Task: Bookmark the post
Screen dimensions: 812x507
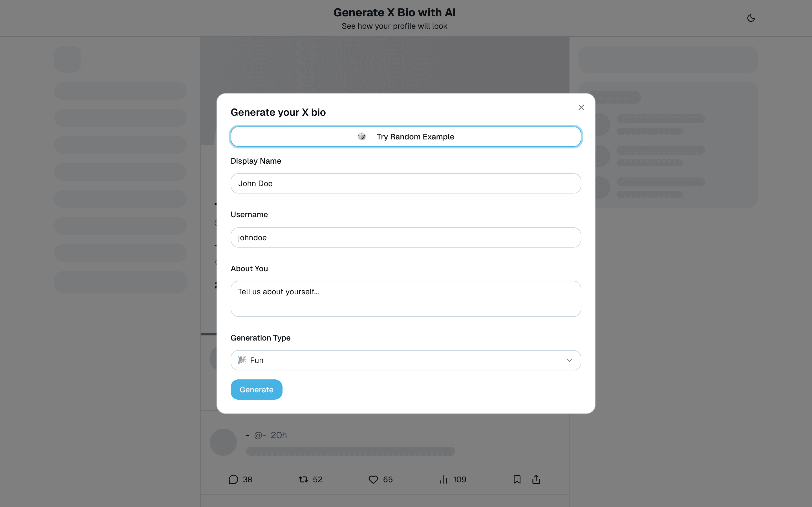Action: [517, 479]
